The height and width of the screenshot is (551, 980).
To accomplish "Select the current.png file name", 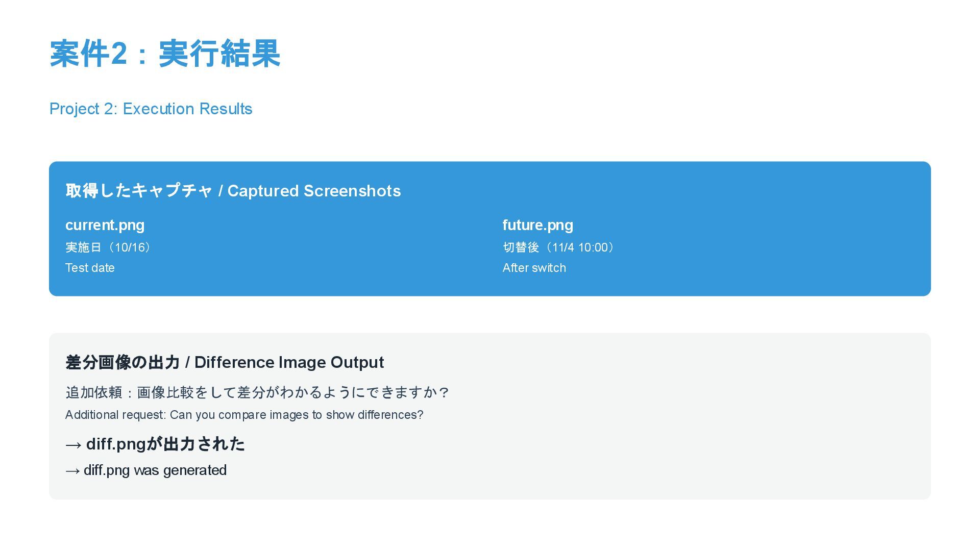I will (105, 225).
